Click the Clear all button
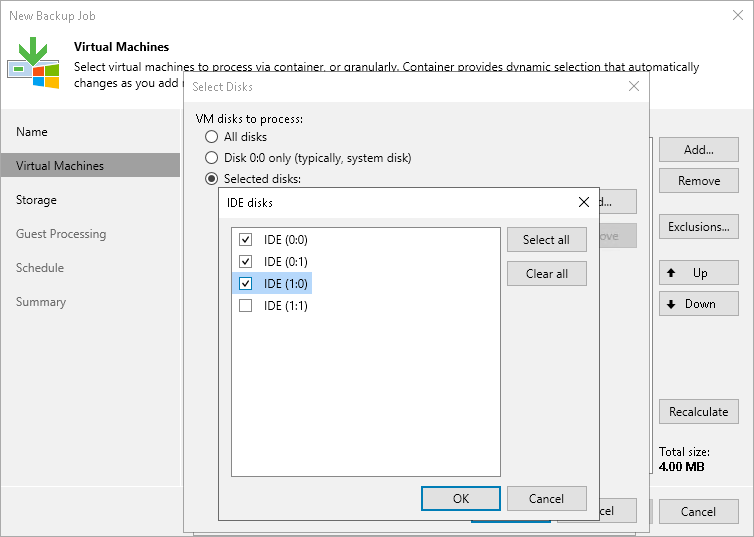Viewport: 754px width, 537px height. pos(547,274)
